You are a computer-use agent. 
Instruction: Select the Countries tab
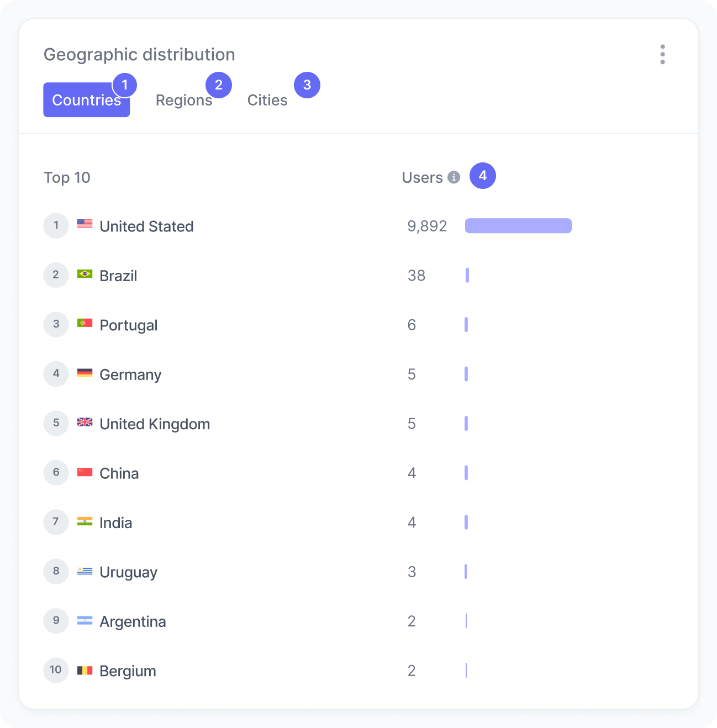click(x=86, y=100)
